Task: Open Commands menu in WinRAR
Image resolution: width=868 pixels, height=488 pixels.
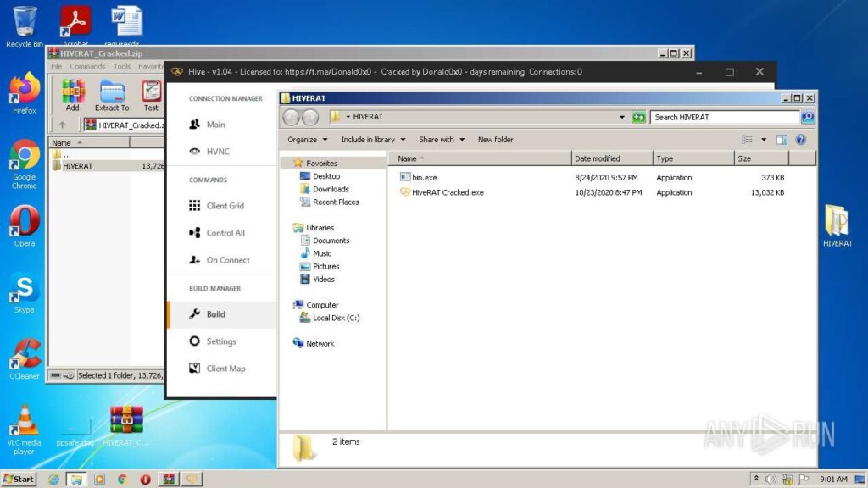Action: tap(87, 66)
